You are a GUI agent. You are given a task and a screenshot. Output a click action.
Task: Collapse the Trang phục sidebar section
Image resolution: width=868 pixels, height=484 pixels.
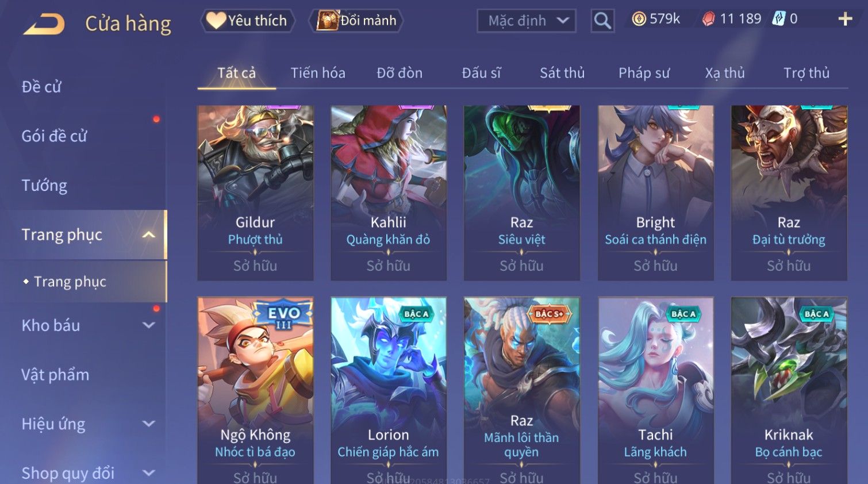[148, 235]
